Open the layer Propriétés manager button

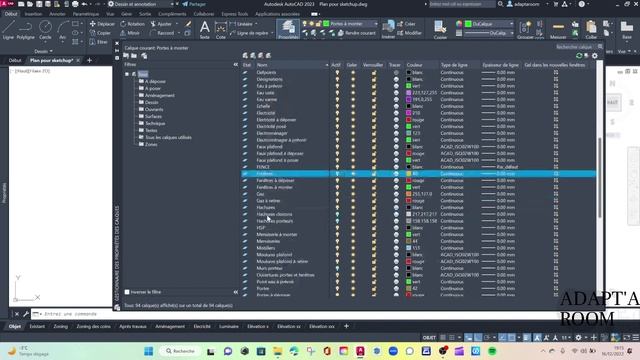pyautogui.click(x=288, y=29)
